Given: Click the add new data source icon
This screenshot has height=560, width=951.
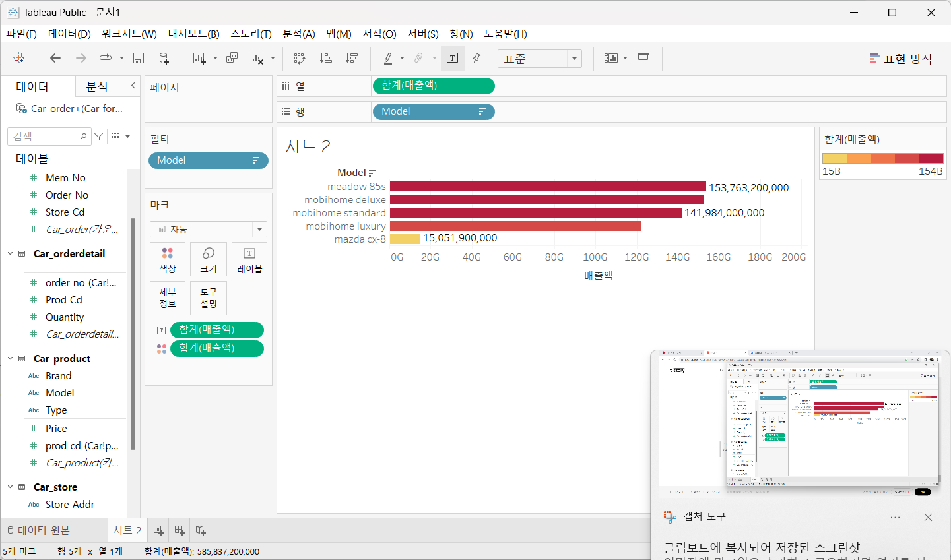Looking at the screenshot, I should point(164,58).
